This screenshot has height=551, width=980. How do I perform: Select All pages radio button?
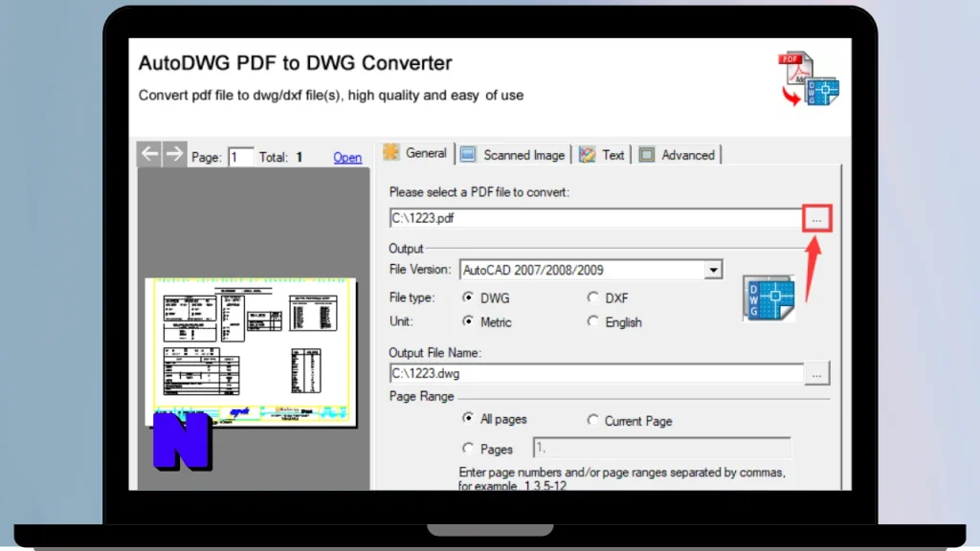pyautogui.click(x=467, y=418)
